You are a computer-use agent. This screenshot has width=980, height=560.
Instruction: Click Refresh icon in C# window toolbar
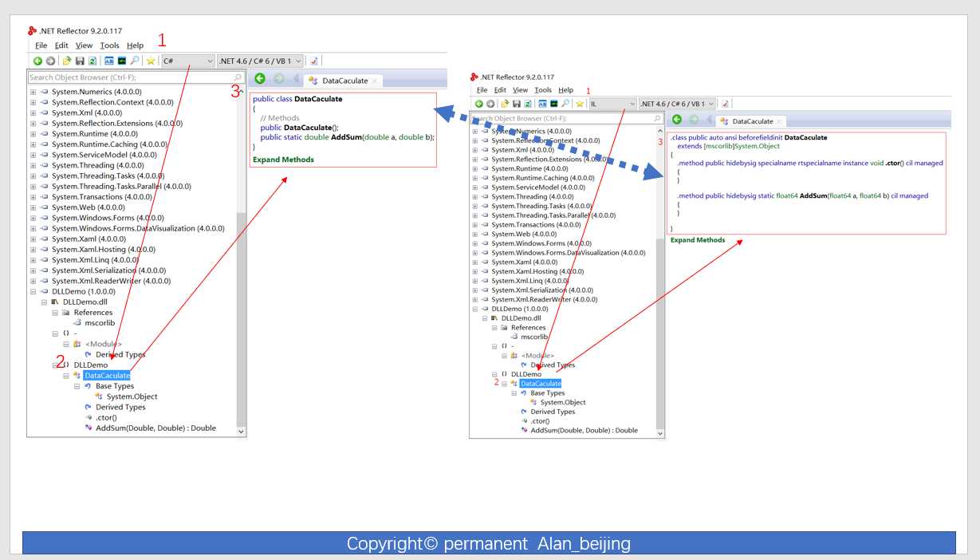point(92,61)
